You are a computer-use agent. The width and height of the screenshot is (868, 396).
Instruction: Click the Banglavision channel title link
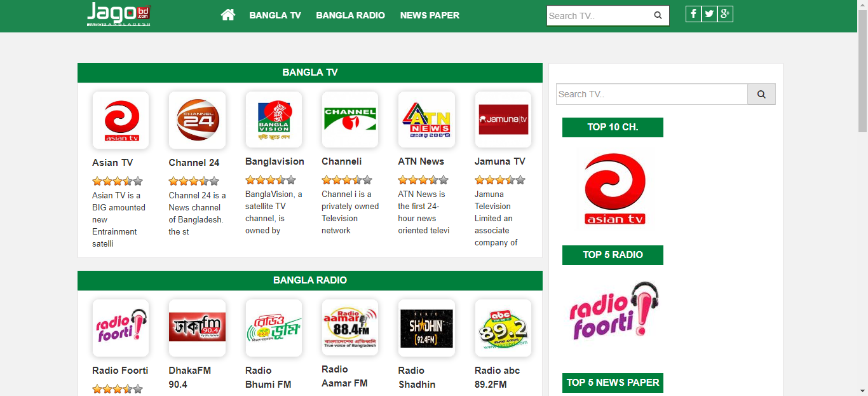(275, 161)
